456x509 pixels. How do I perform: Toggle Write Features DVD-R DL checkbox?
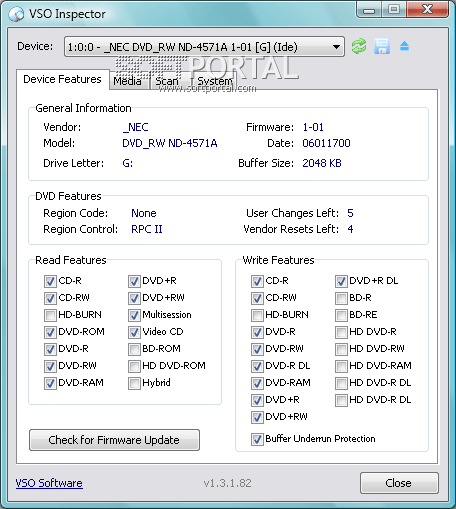257,366
